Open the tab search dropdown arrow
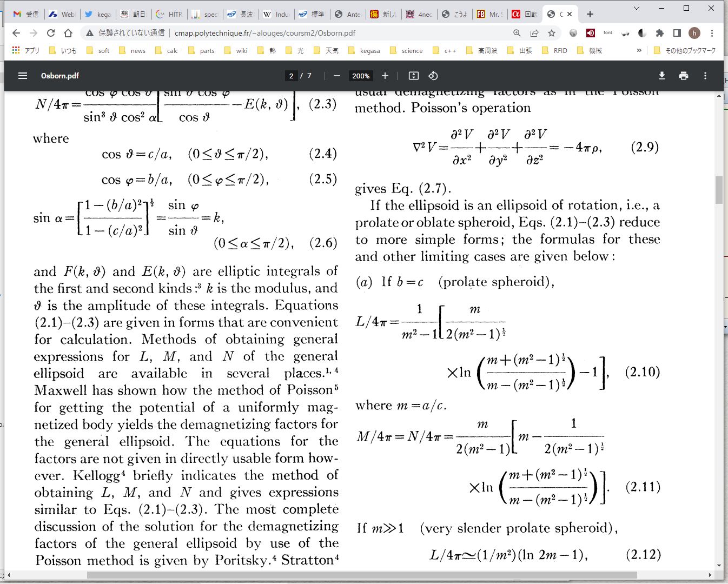 [x=637, y=8]
